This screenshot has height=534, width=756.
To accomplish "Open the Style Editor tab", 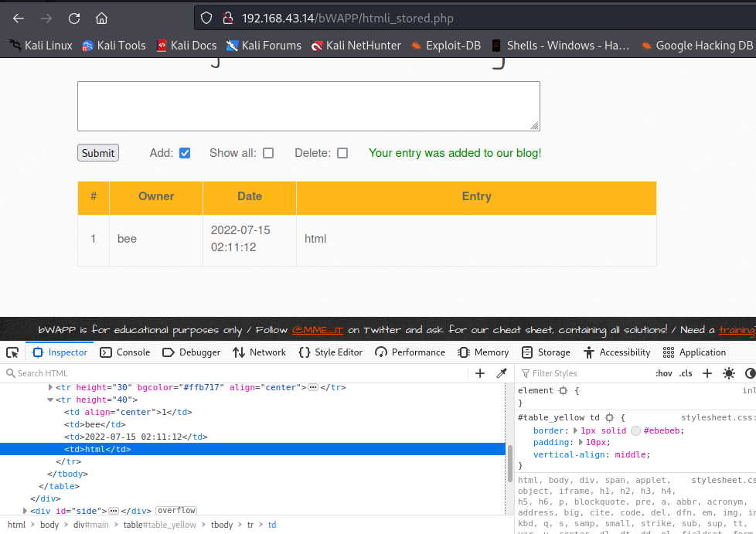I will [x=330, y=352].
